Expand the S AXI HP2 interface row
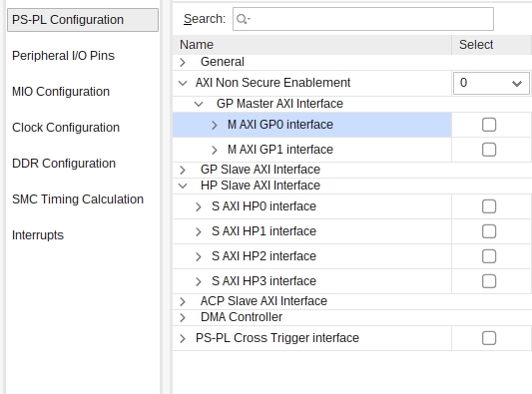The image size is (532, 394). tap(199, 256)
